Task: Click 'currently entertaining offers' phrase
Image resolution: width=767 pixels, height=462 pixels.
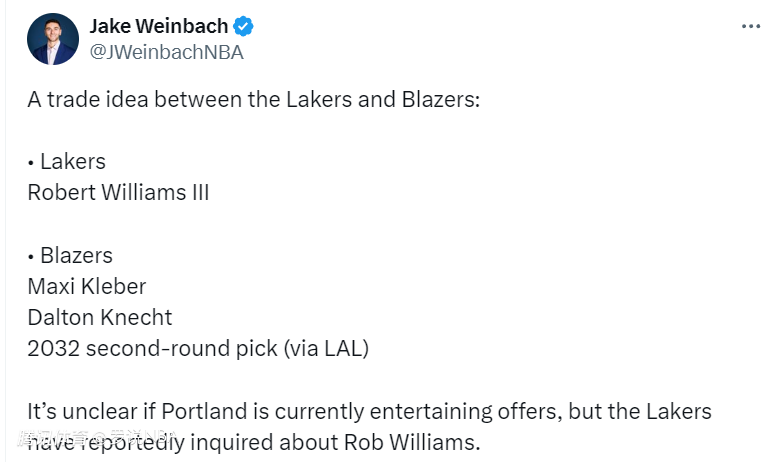Action: (417, 411)
